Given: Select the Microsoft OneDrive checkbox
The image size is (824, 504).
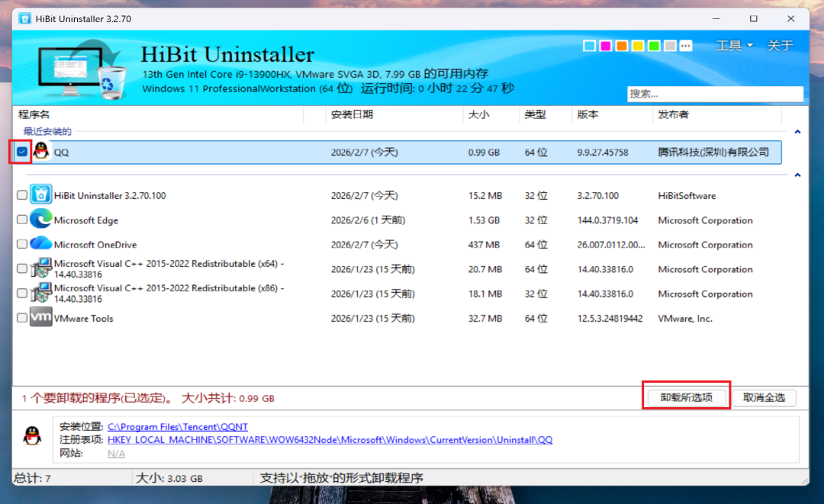Looking at the screenshot, I should click(x=21, y=243).
